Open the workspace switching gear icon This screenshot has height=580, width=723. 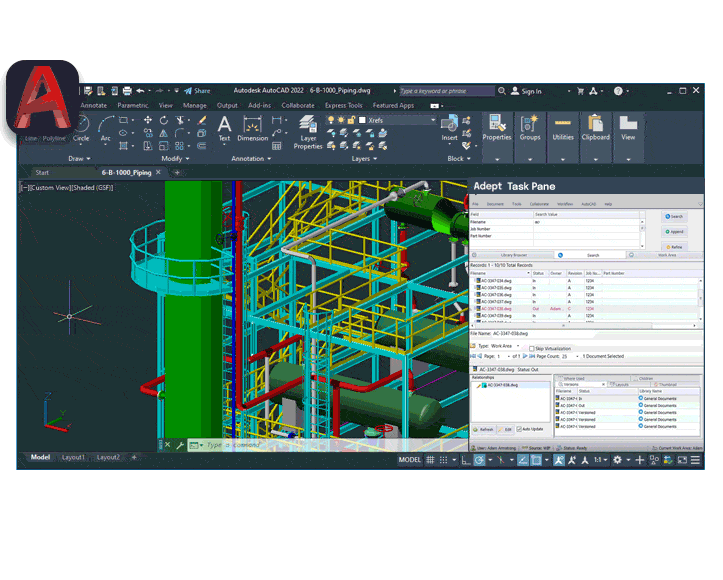pyautogui.click(x=617, y=460)
